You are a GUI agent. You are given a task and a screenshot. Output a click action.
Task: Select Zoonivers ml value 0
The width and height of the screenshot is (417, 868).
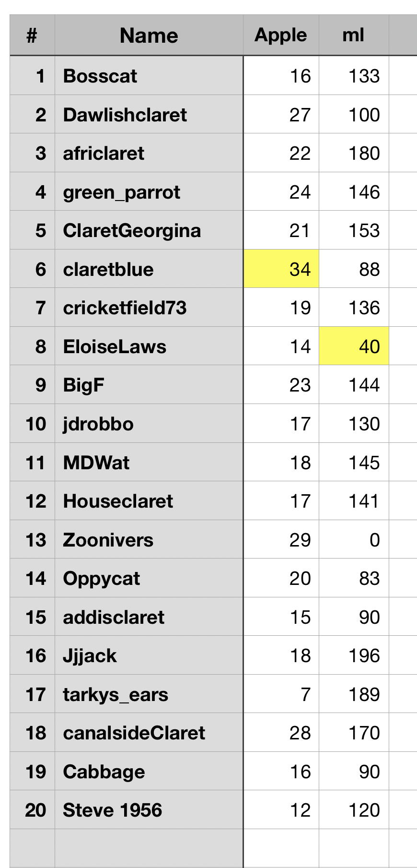click(354, 540)
